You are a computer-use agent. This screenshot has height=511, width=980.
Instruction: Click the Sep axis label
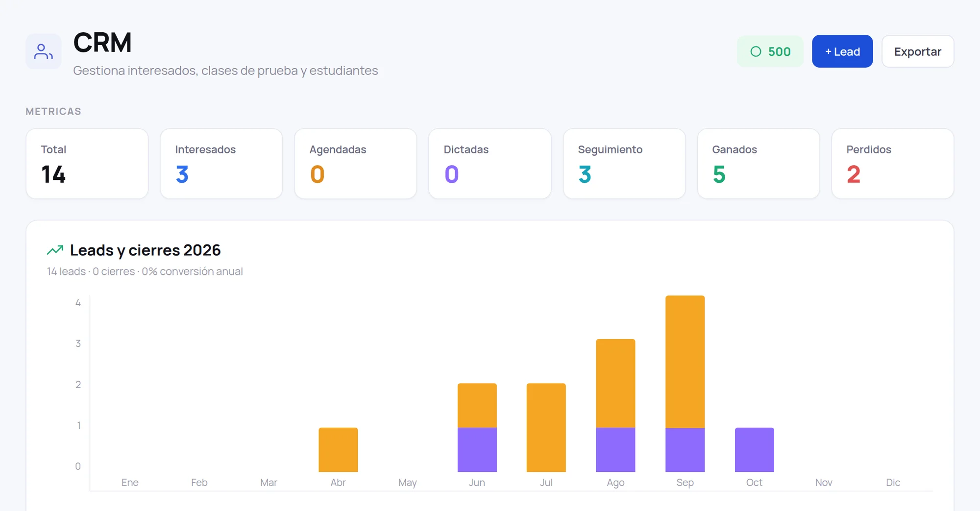(x=685, y=483)
